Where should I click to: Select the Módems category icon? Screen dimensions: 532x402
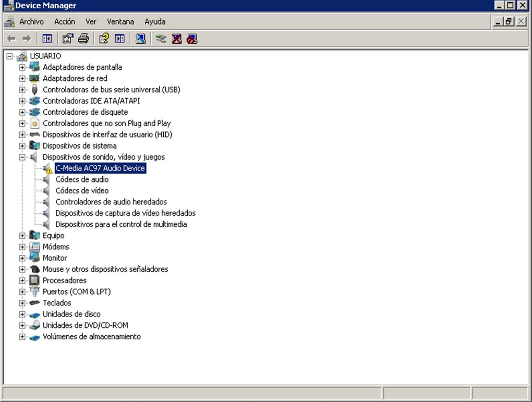[x=34, y=247]
